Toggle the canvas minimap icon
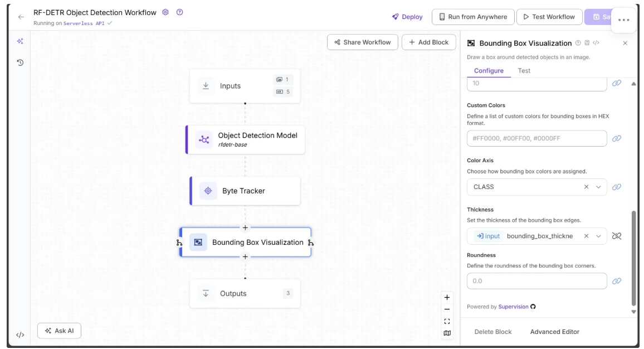 (447, 333)
